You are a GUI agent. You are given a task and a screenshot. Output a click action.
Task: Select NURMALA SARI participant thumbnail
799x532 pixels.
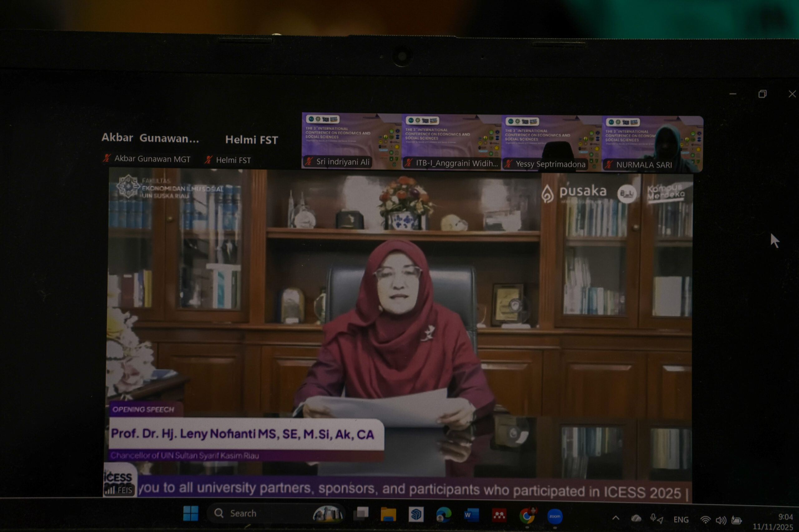652,144
